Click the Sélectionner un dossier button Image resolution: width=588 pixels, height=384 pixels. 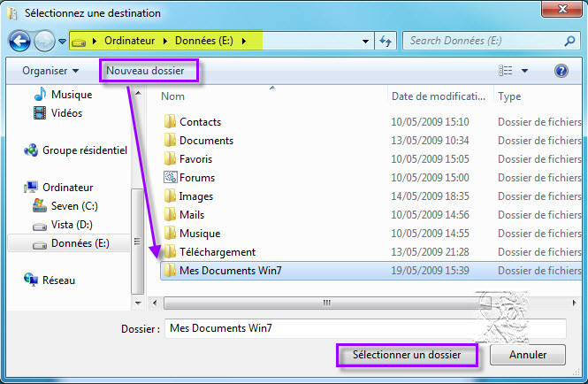(x=407, y=355)
